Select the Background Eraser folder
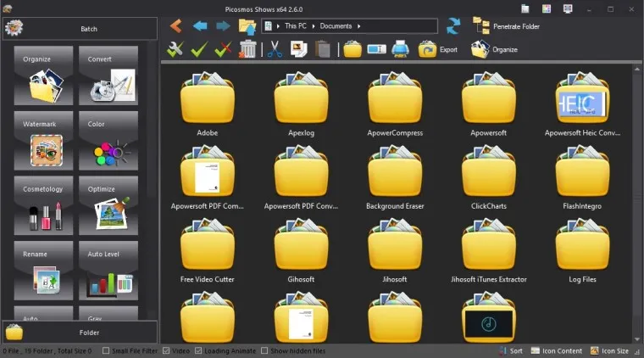This screenshot has width=644, height=358. tap(395, 177)
